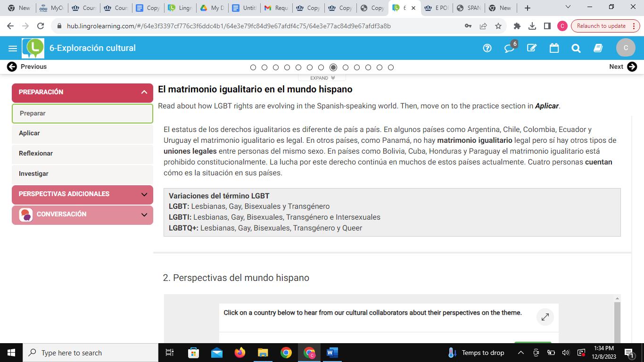Click the fullscreen expand arrows icon

pos(545,317)
